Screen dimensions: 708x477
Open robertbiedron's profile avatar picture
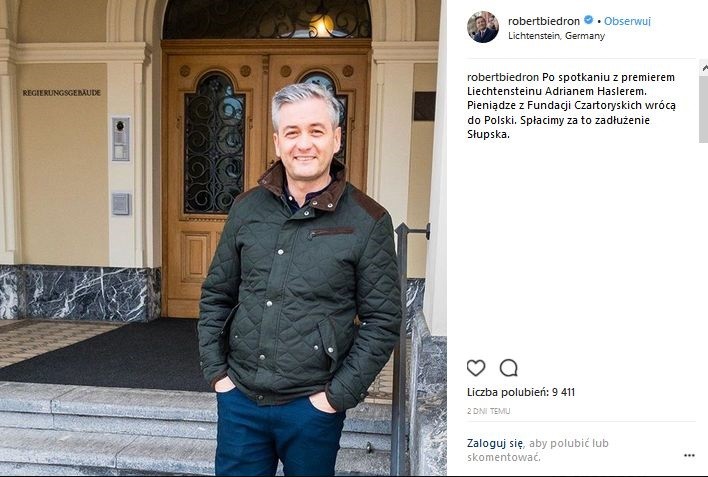483,27
